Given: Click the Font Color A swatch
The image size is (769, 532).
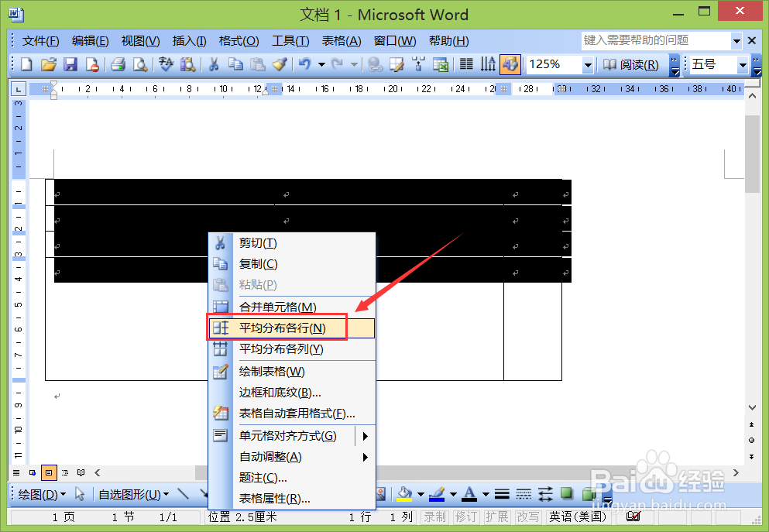Looking at the screenshot, I should 469,494.
